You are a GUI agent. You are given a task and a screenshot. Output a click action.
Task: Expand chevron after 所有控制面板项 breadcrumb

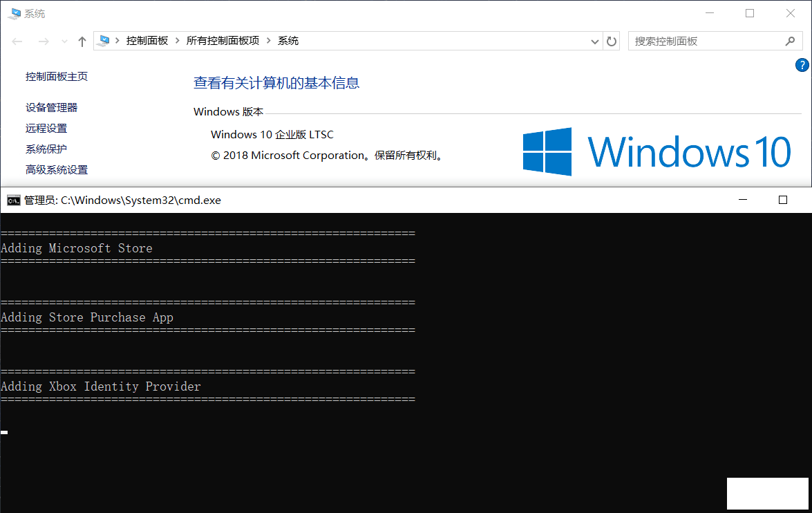click(x=269, y=40)
